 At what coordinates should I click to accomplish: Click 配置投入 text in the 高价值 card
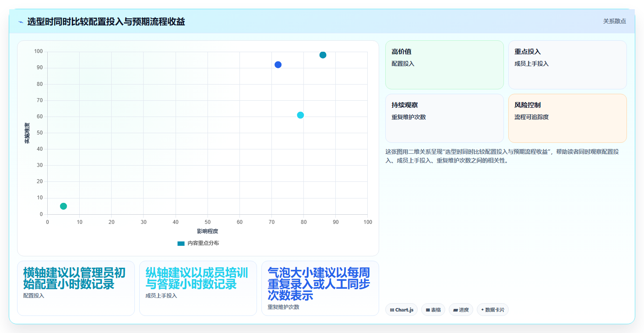pyautogui.click(x=403, y=64)
